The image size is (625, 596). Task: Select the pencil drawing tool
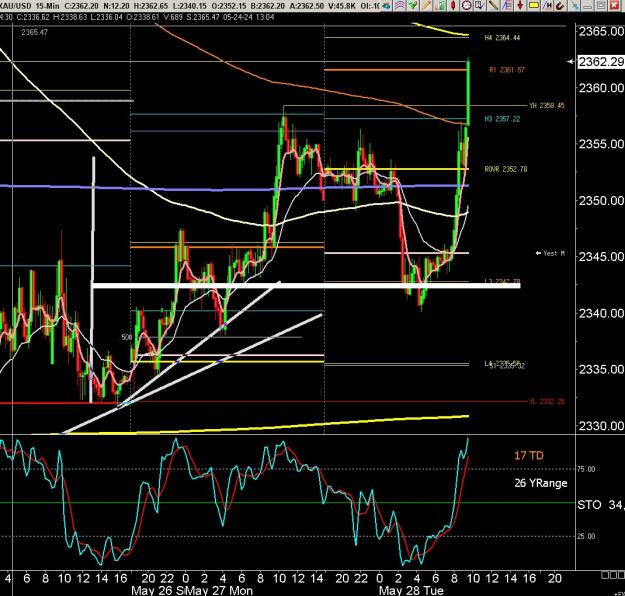point(426,6)
